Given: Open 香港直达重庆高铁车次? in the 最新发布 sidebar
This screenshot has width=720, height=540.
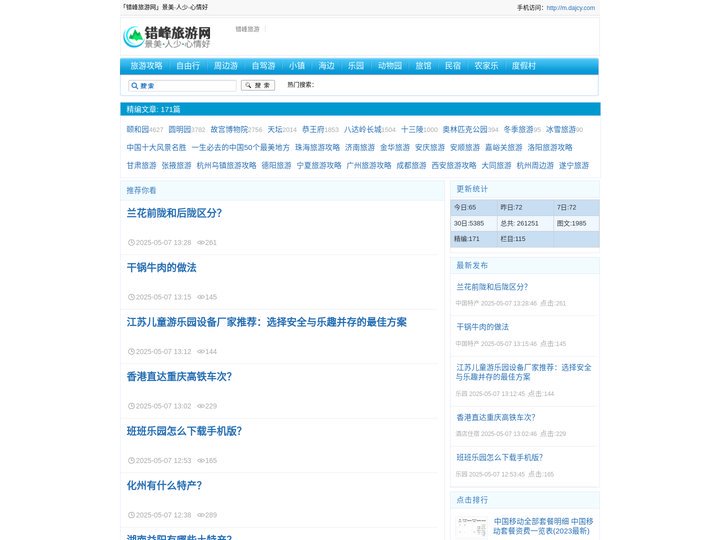Looking at the screenshot, I should (495, 417).
